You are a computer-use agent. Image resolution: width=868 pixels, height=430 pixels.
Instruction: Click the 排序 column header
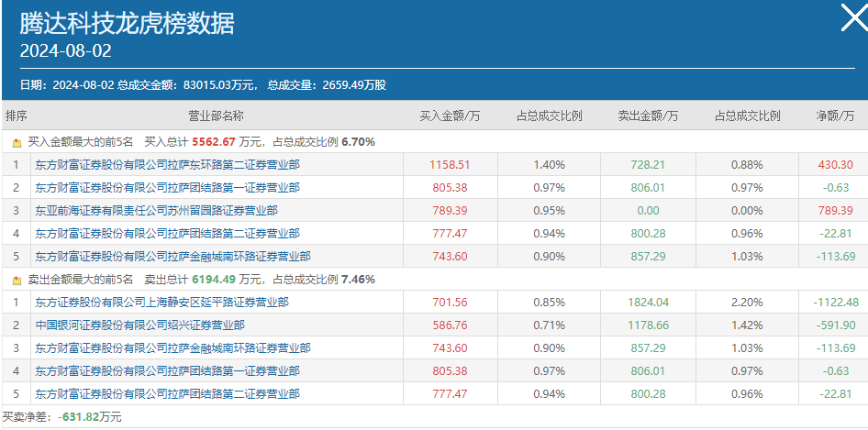coord(16,116)
